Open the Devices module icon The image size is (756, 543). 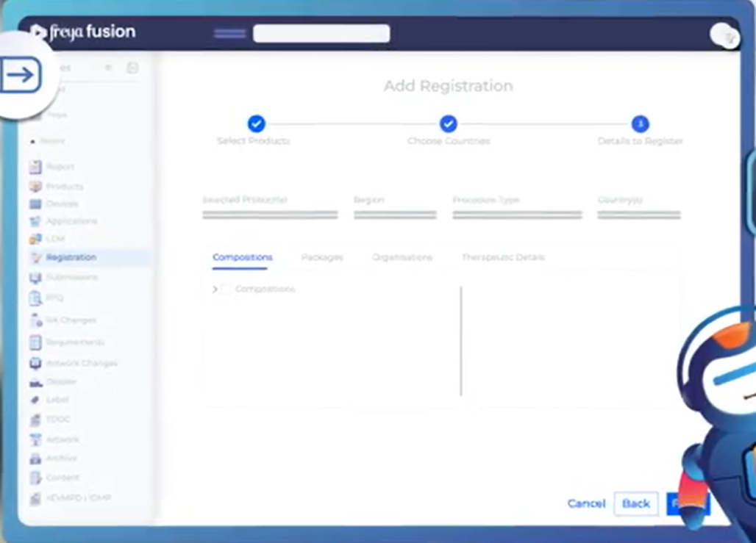click(x=35, y=204)
